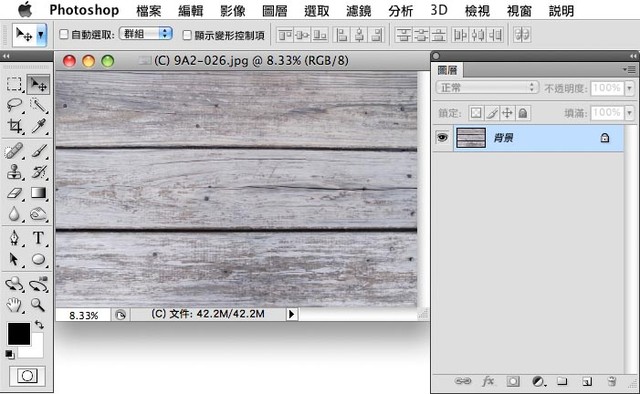Hide the 背景 layer with eye icon

[442, 138]
